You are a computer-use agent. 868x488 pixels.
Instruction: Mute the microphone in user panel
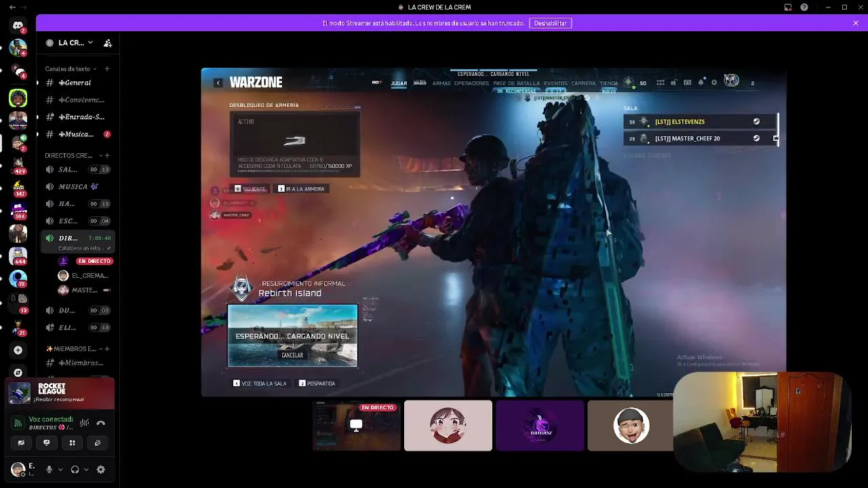coord(49,469)
